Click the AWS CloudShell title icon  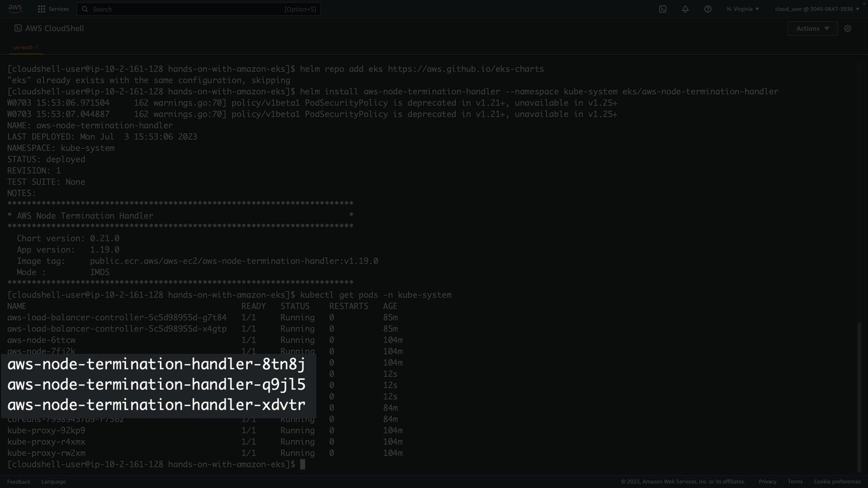click(18, 28)
